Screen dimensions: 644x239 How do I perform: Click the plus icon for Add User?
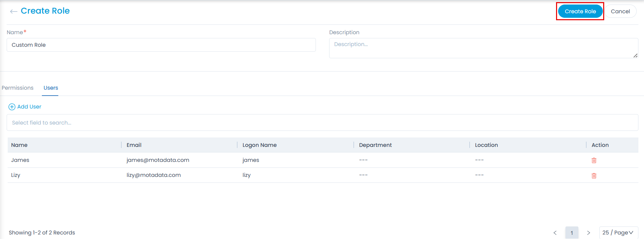pos(12,107)
